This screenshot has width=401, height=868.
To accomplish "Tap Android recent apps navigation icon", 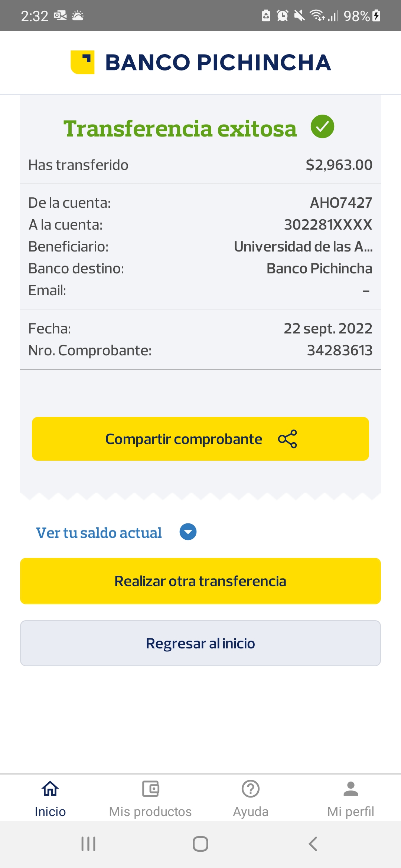I will click(x=88, y=844).
